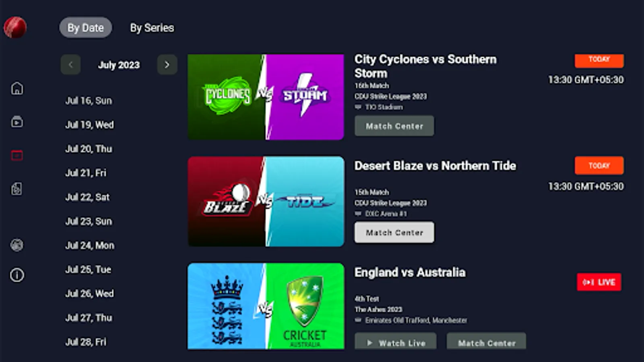644x362 pixels.
Task: Go to the previous month arrow
Action: (x=71, y=65)
